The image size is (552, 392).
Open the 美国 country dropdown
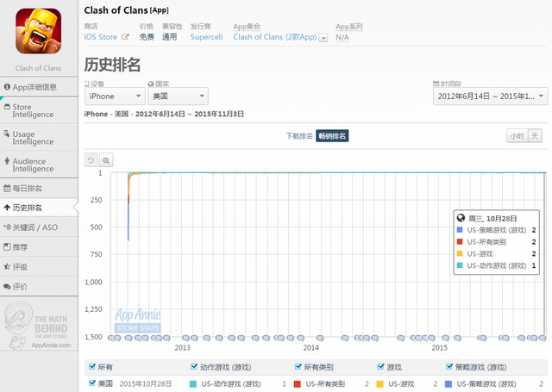coord(178,96)
